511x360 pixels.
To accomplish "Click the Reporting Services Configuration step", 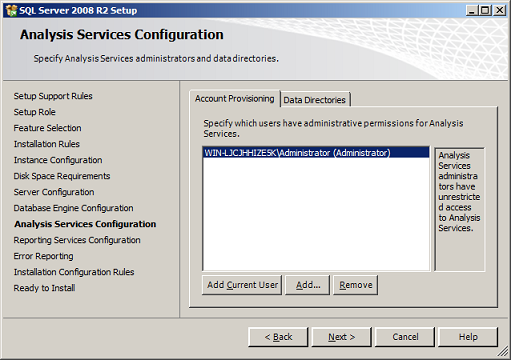I will (77, 240).
